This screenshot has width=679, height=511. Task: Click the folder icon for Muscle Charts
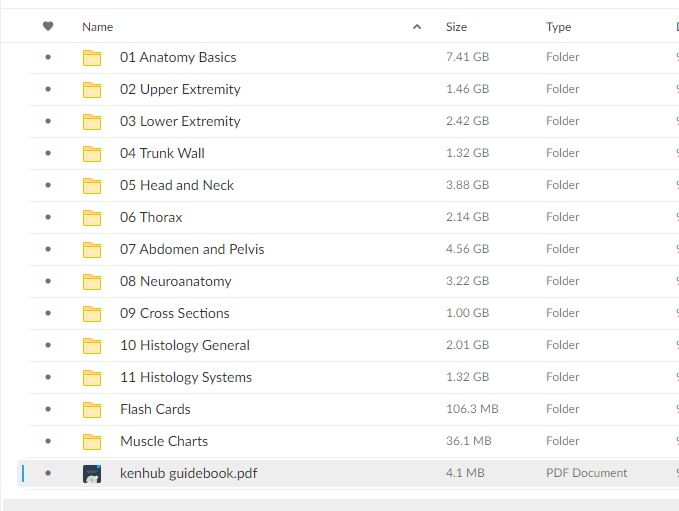point(92,442)
